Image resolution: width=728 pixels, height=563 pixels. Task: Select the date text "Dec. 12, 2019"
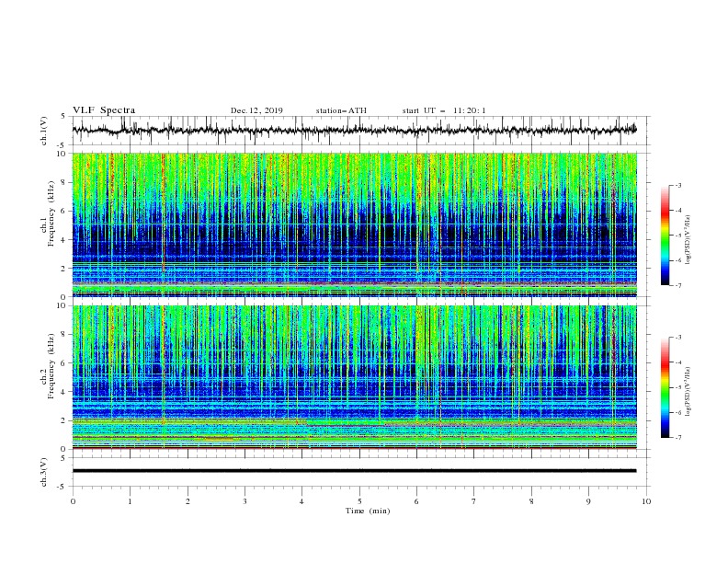click(256, 110)
